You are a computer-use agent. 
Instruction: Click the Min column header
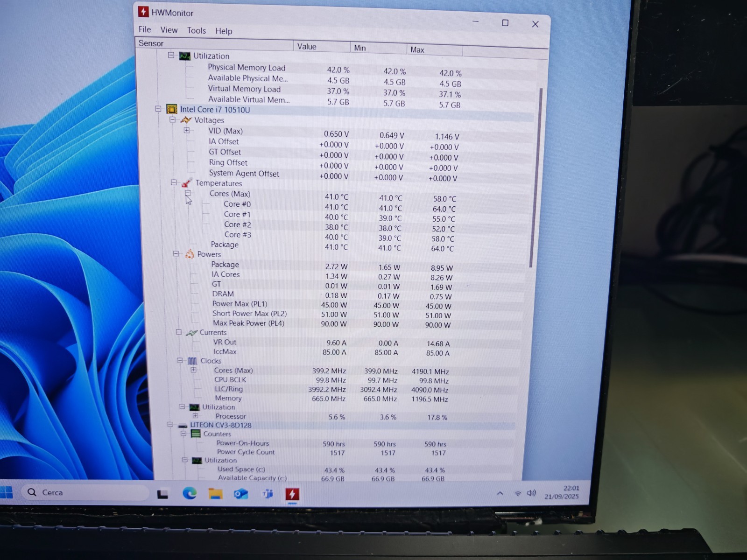tap(378, 48)
